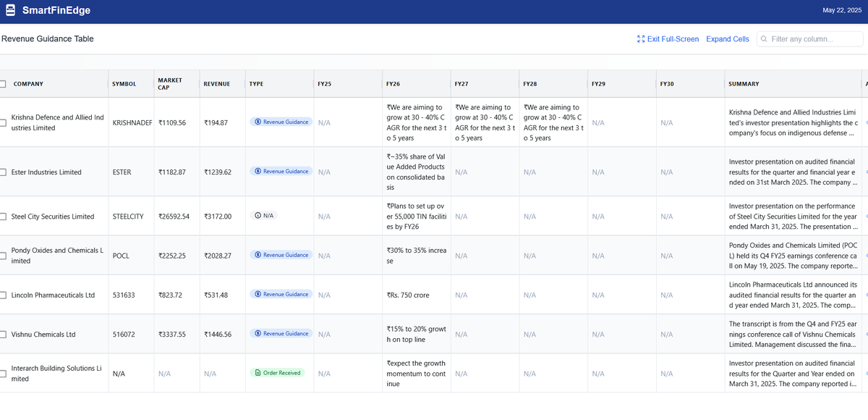Check the Interarch Building Solutions row checkbox
The image size is (868, 420).
coord(2,374)
